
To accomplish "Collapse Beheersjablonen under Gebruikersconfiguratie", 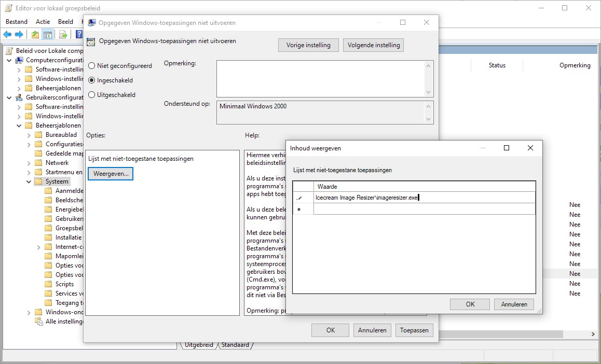I will click(x=19, y=125).
